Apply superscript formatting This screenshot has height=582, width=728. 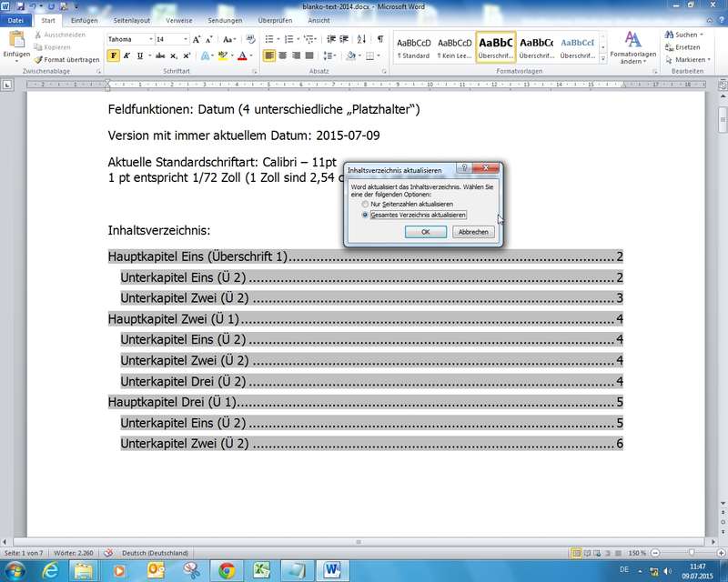(187, 55)
